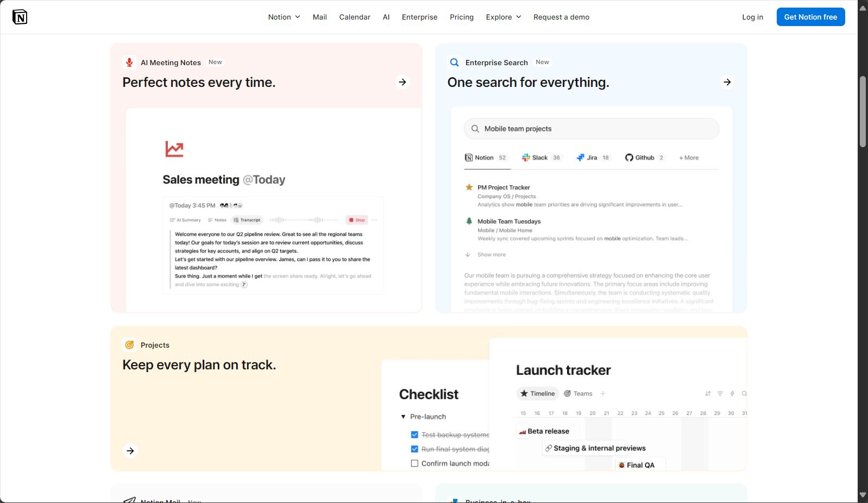Click the Notion logo icon
This screenshot has width=868, height=503.
tap(20, 17)
